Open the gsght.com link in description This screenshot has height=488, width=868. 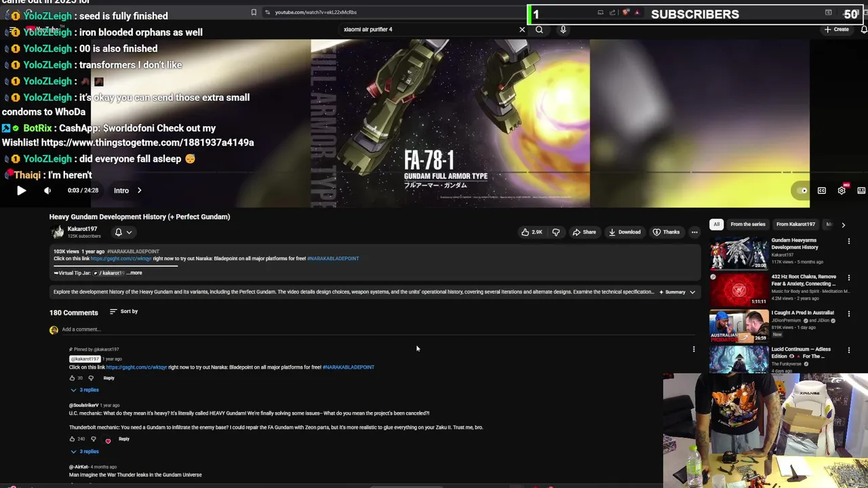pyautogui.click(x=121, y=258)
